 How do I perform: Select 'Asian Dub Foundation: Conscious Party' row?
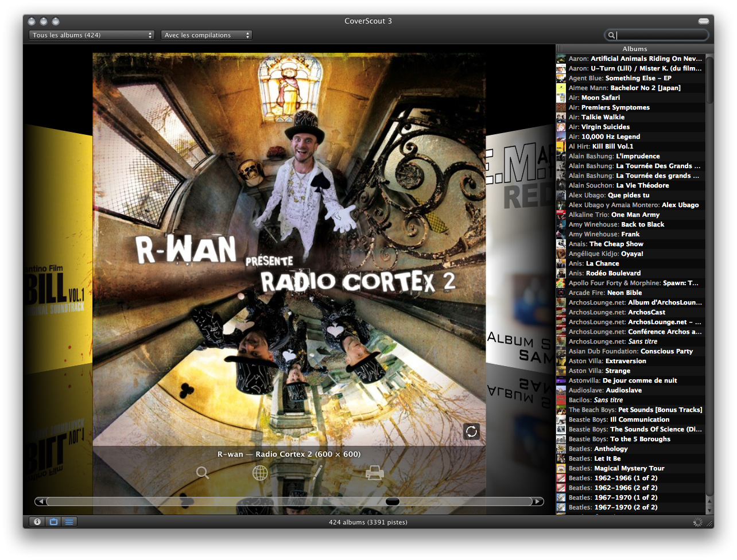point(630,351)
